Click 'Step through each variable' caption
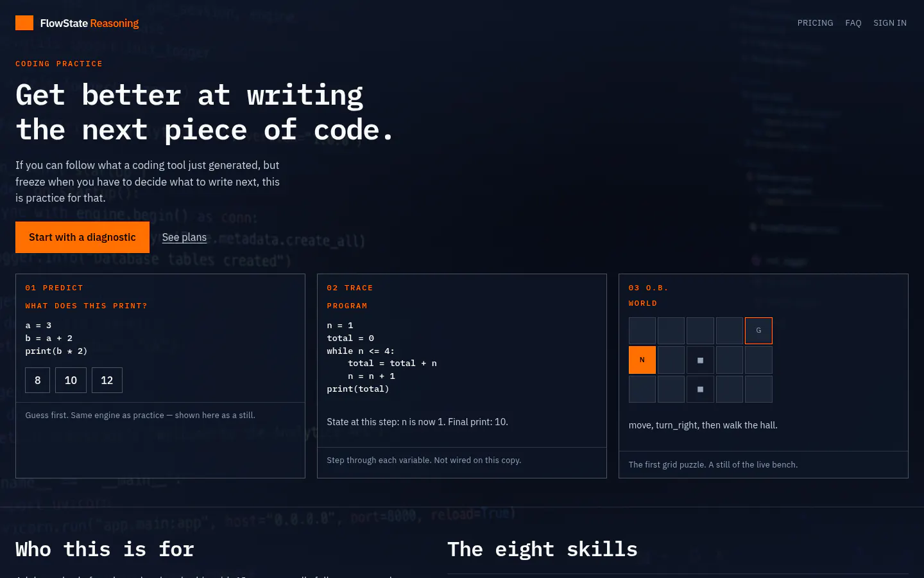Screen dimensions: 924x578 (424, 460)
